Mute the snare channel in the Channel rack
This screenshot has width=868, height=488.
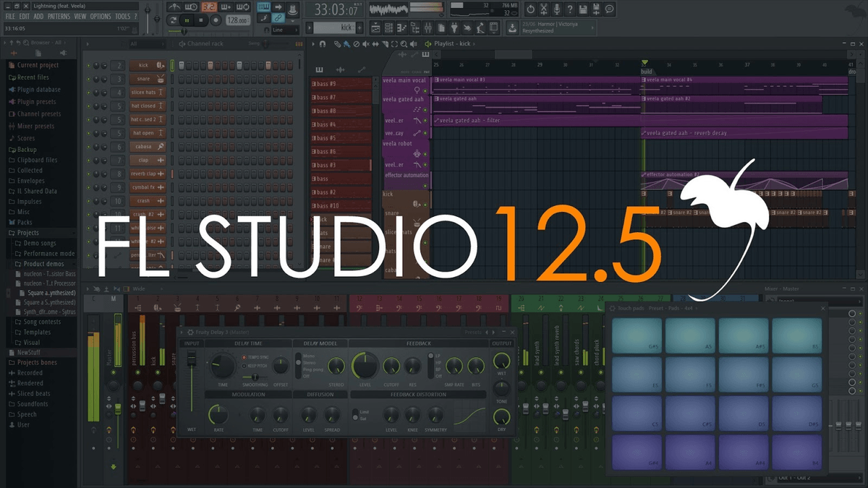pos(88,78)
